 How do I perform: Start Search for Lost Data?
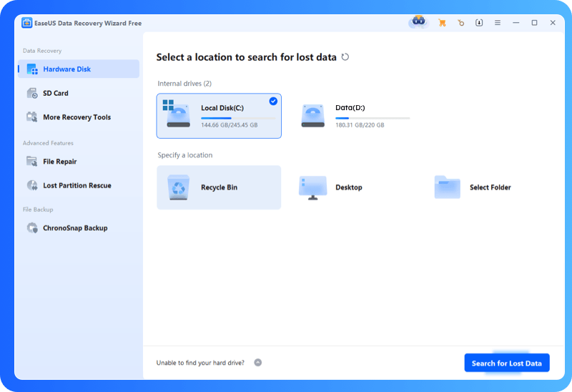tap(507, 363)
